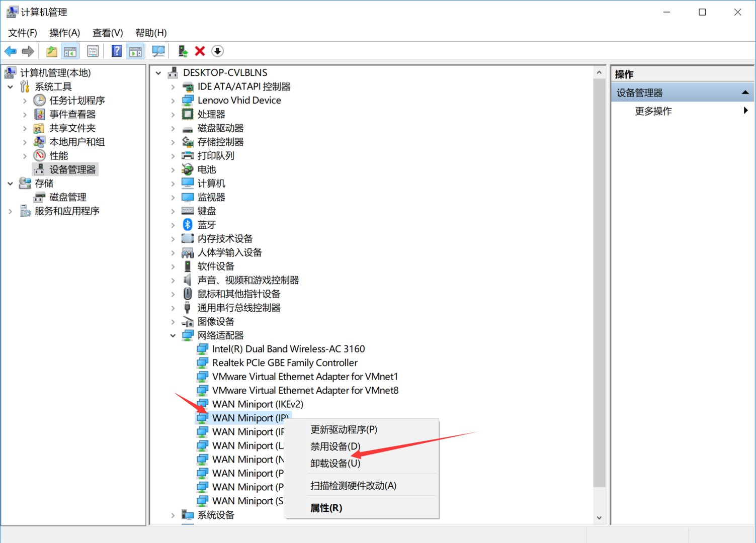Click the update driver green arrow icon
Screen dimensions: 756x543
[x=183, y=51]
